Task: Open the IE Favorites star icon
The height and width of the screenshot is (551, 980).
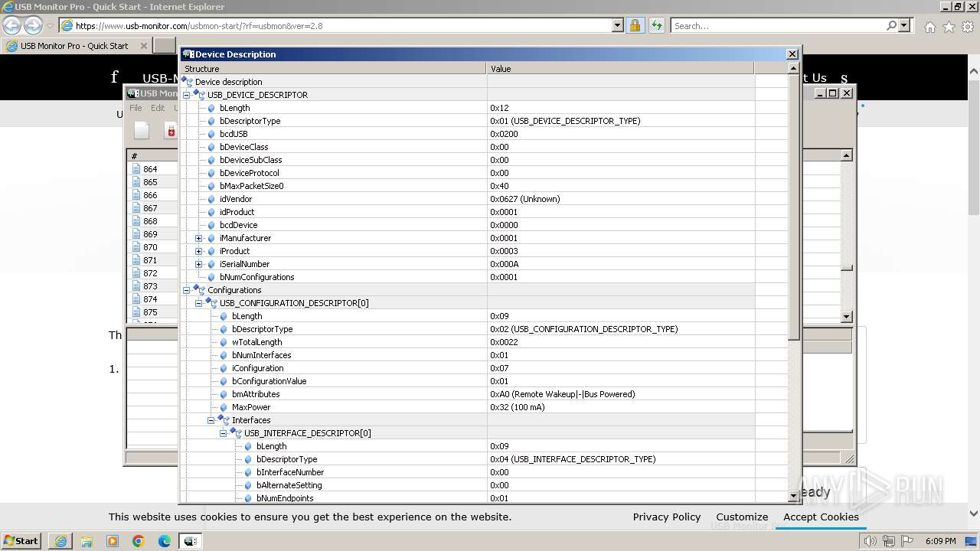Action: click(949, 27)
